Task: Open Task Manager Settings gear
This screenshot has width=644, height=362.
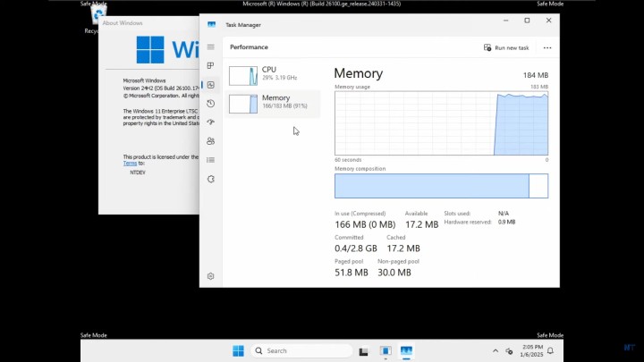Action: pyautogui.click(x=211, y=276)
